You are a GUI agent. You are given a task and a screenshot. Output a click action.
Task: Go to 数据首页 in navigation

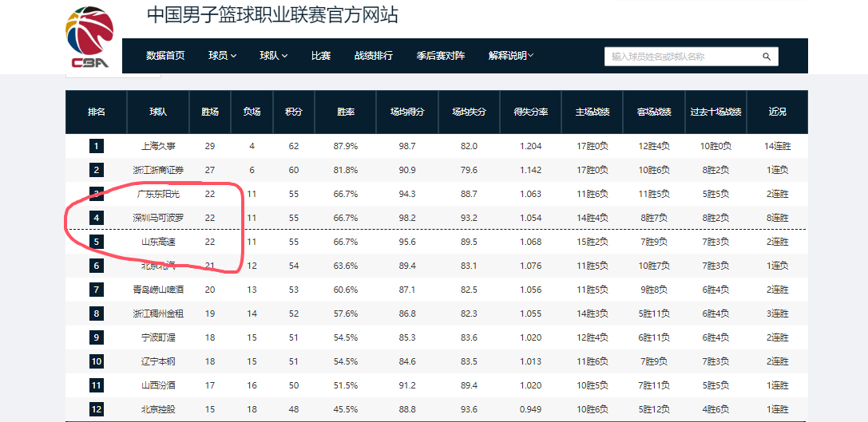pos(165,56)
